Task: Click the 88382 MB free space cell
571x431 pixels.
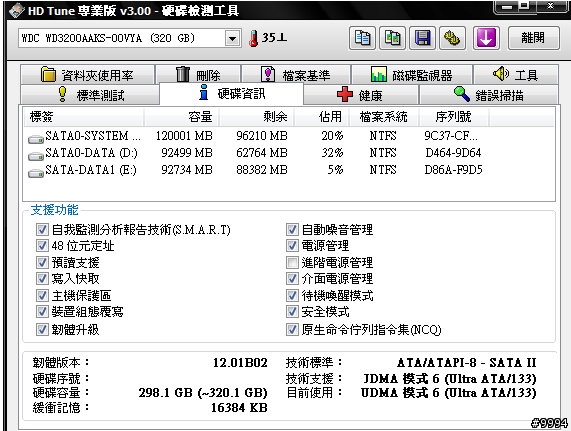Action: click(x=262, y=170)
